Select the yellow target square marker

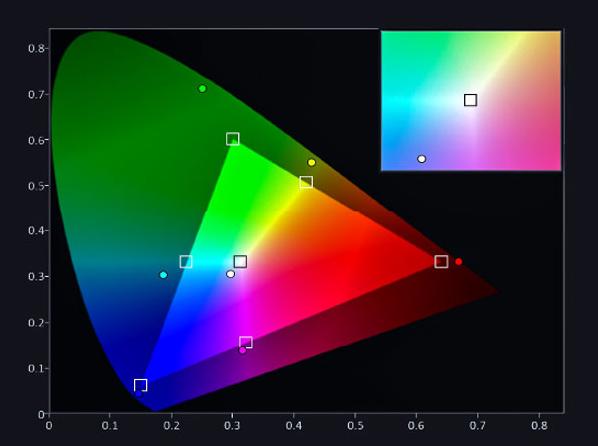coord(306,182)
